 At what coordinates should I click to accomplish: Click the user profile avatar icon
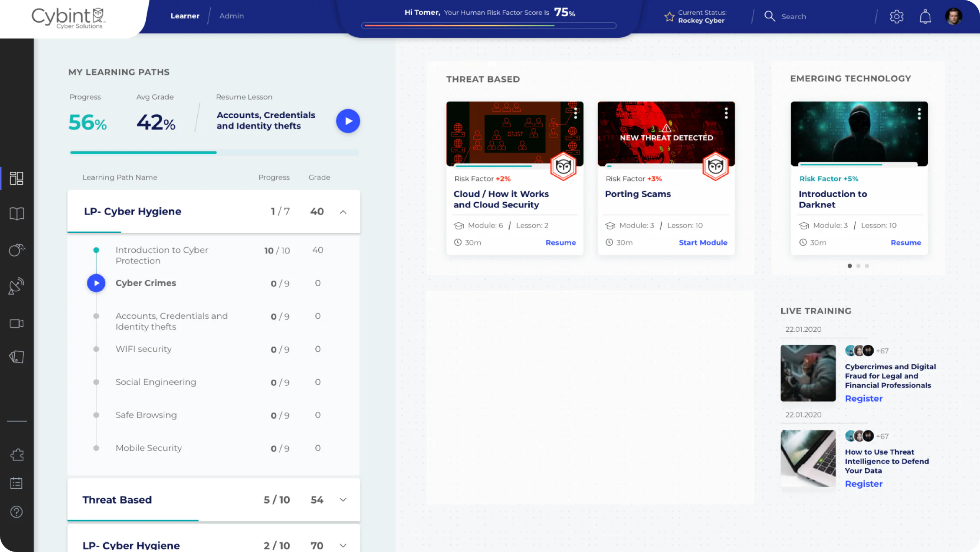coord(954,16)
